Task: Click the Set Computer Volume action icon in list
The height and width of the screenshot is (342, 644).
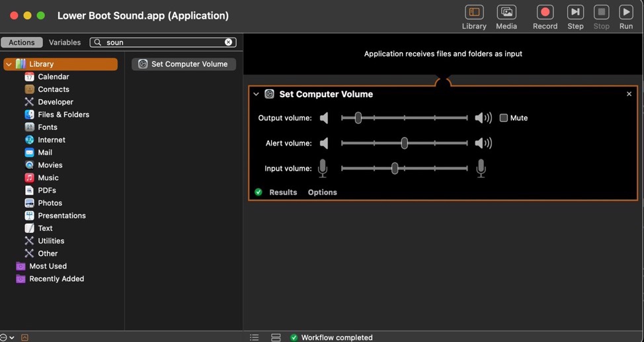Action: (x=143, y=64)
